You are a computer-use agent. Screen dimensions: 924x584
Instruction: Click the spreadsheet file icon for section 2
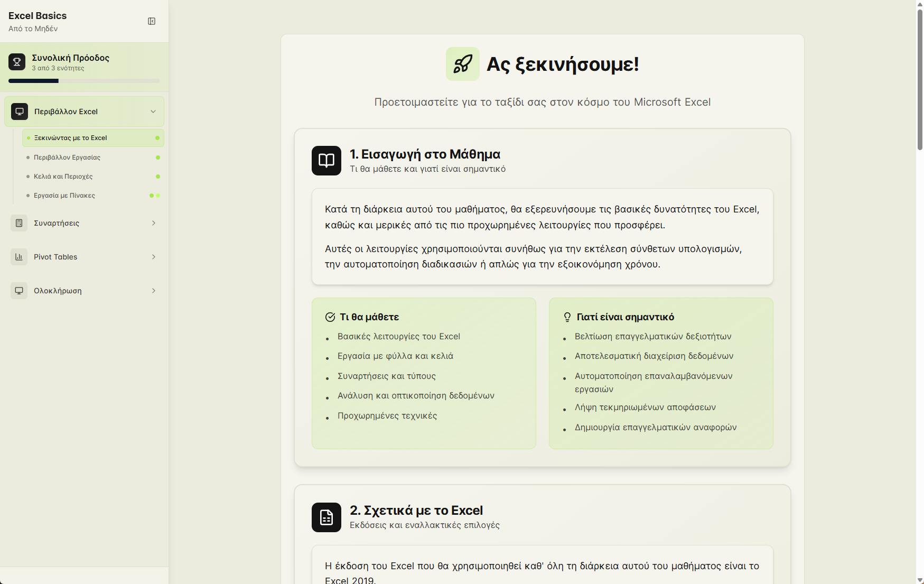[326, 517]
